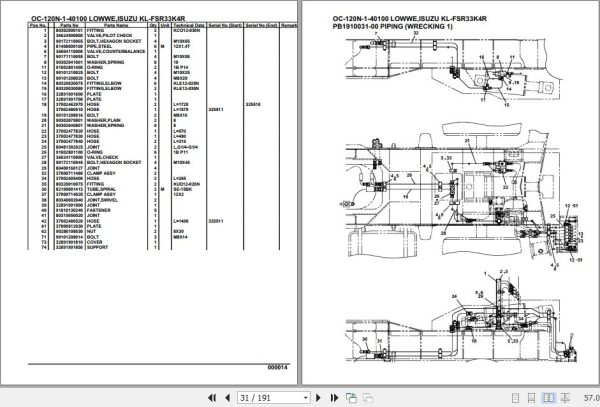This screenshot has width=600, height=407.
Task: Go to the previous page
Action: coord(227,398)
